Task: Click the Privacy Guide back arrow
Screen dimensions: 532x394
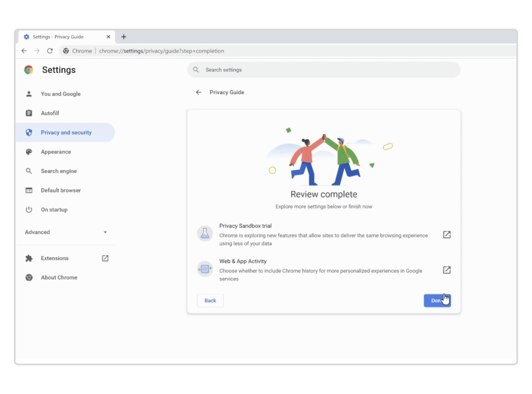Action: [199, 92]
